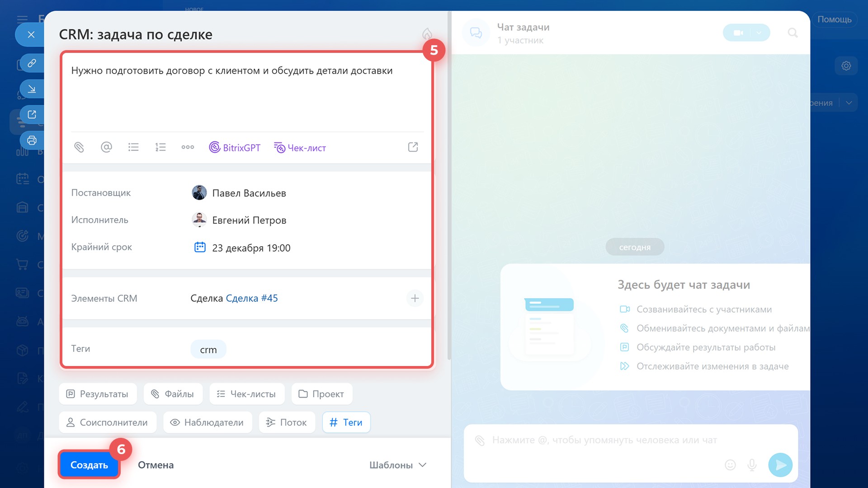Expand the Шаблоны templates dropdown
Image resolution: width=868 pixels, height=488 pixels.
point(398,465)
